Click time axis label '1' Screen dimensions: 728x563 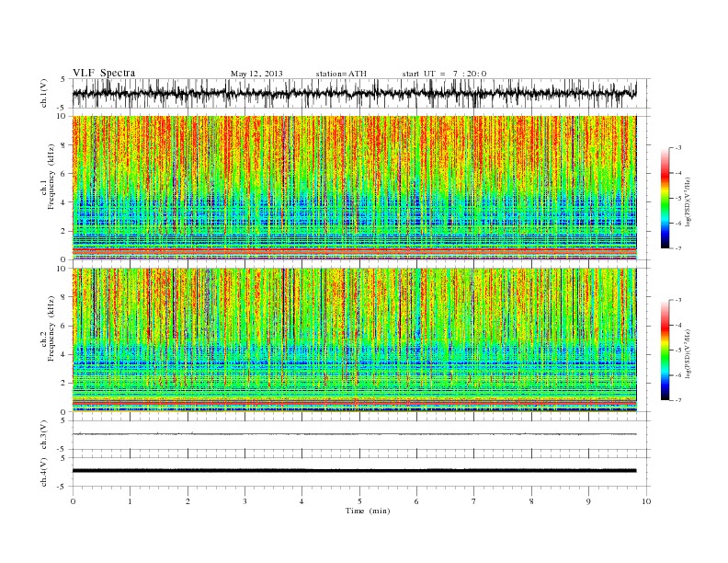pyautogui.click(x=130, y=501)
